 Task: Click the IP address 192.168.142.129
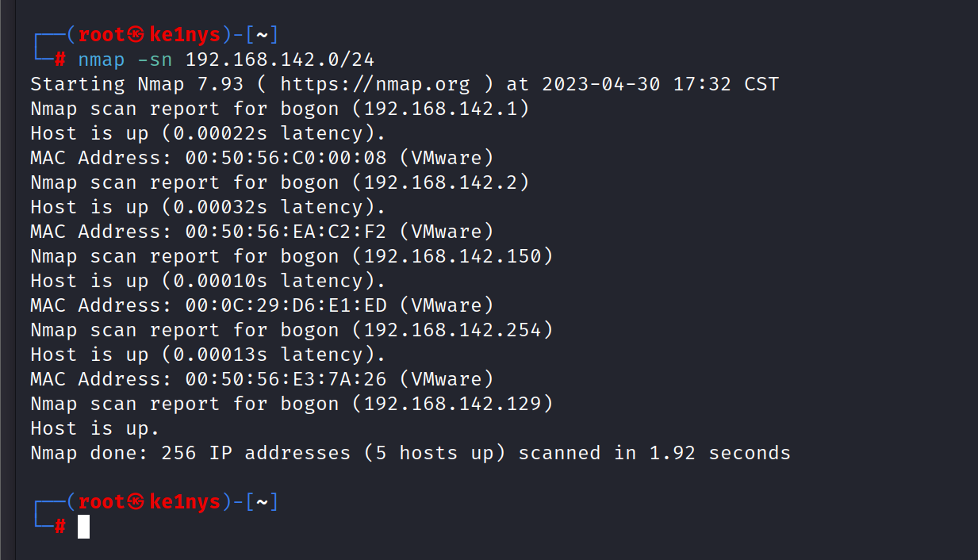(452, 404)
